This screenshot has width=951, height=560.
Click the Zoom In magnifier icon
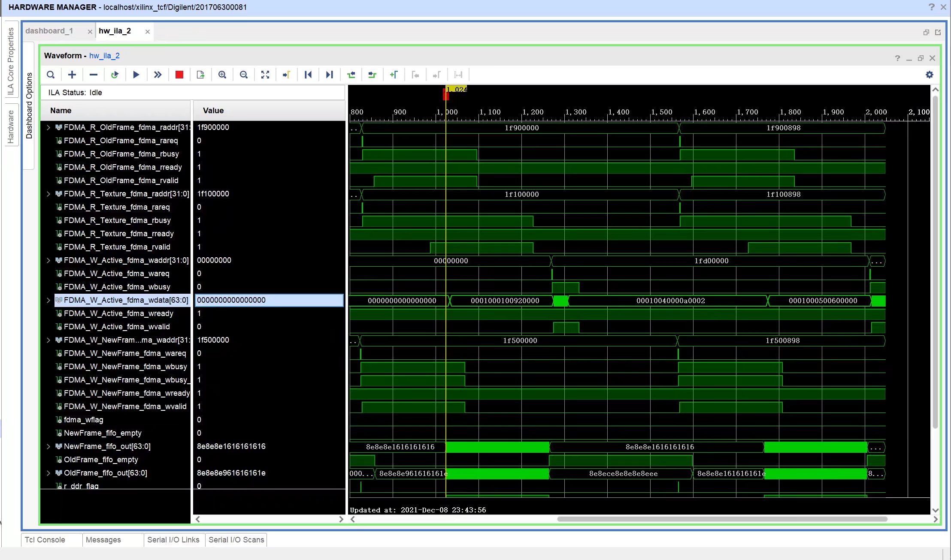222,75
